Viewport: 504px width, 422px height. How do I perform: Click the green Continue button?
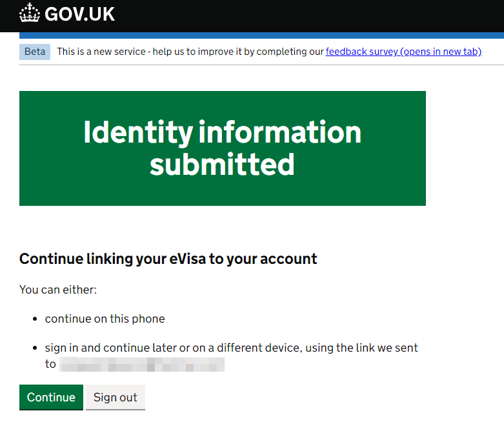point(51,397)
